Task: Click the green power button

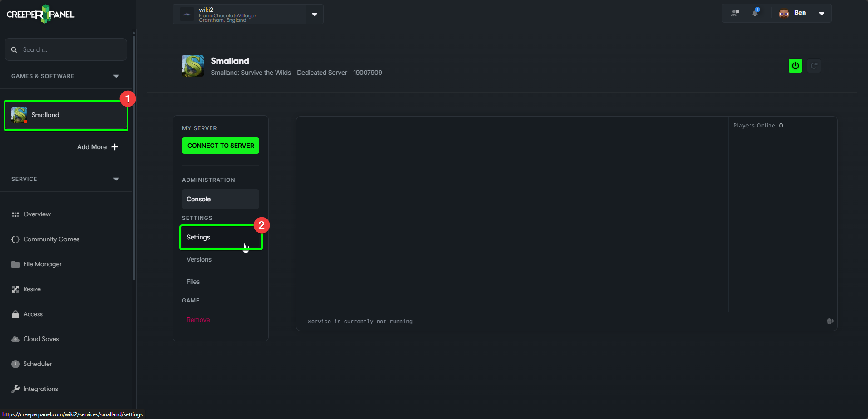Action: [x=795, y=66]
